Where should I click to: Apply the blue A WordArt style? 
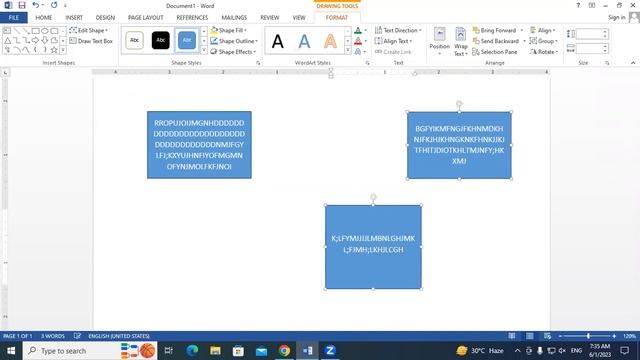pos(304,41)
